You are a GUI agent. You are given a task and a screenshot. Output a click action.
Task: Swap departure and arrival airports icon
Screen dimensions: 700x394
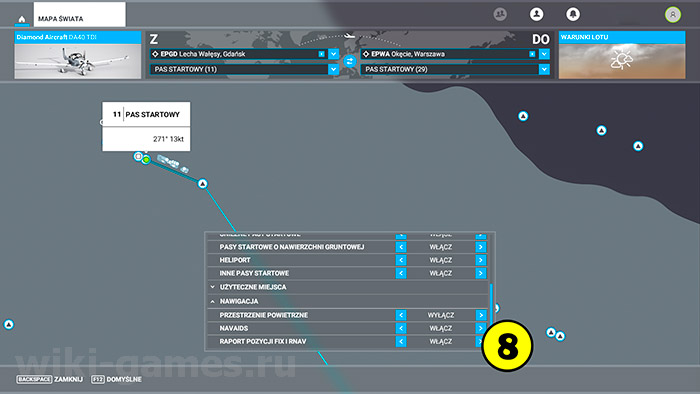350,61
